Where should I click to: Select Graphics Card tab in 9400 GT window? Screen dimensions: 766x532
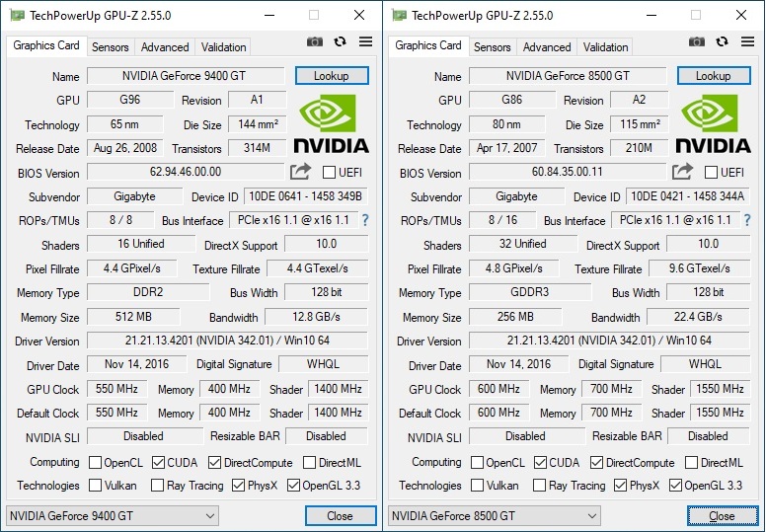pyautogui.click(x=46, y=46)
